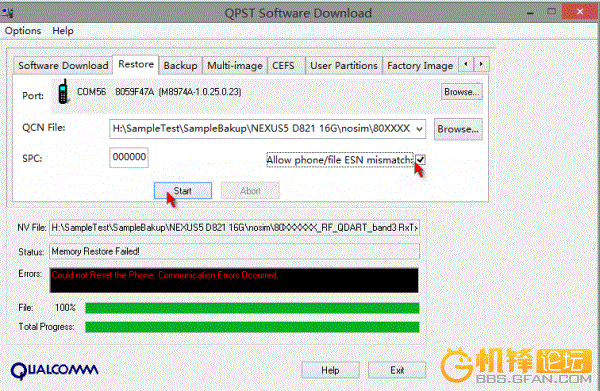Screen dimensions: 600x391
Task: Click the 100% file percentage text
Action: click(x=65, y=308)
